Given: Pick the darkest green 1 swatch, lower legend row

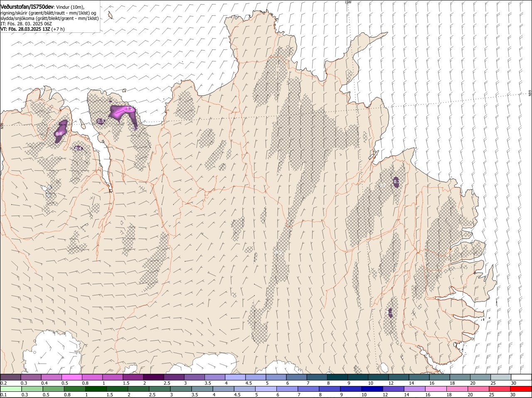Looking at the screenshot, I should pyautogui.click(x=96, y=389).
